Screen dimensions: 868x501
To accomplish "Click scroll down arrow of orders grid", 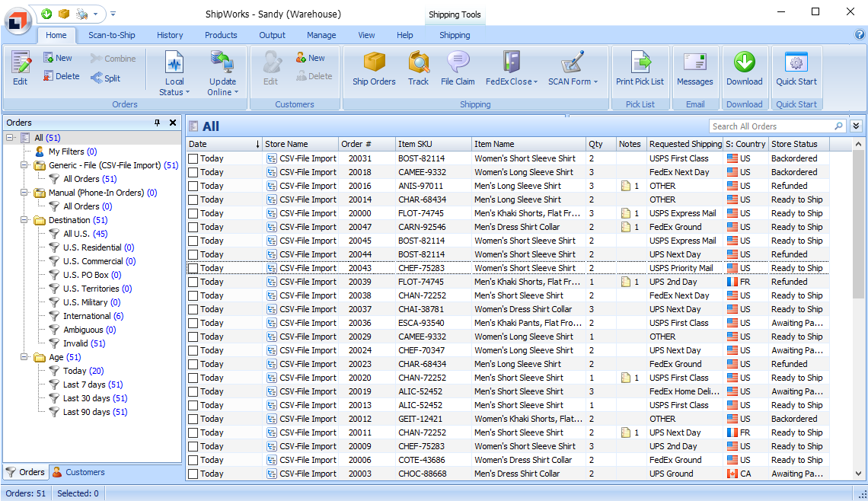I will (x=858, y=474).
